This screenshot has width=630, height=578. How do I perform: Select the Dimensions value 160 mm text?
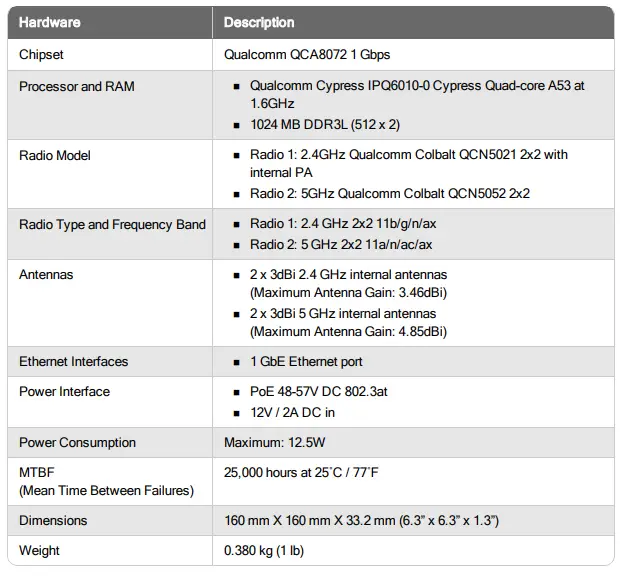point(361,521)
